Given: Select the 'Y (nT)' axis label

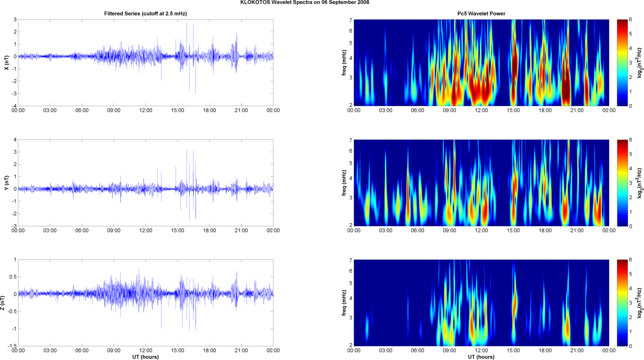Looking at the screenshot, I should click(6, 183).
